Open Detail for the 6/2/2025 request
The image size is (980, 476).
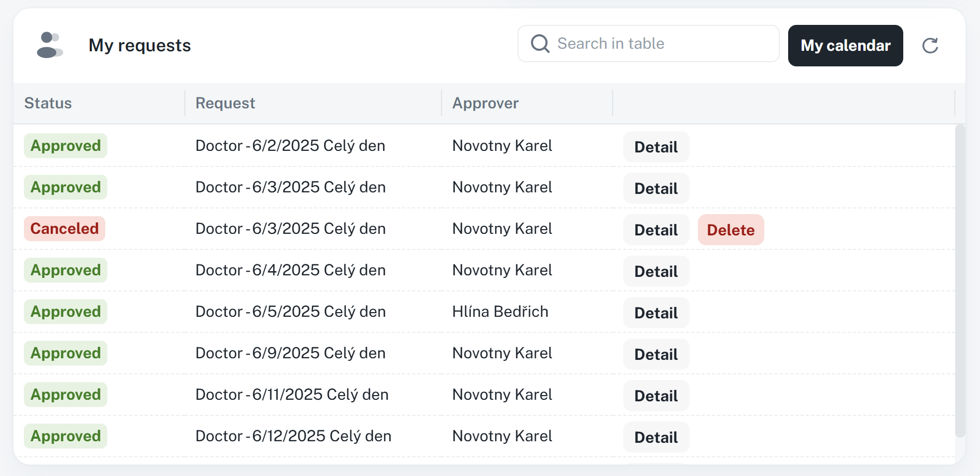coord(656,147)
